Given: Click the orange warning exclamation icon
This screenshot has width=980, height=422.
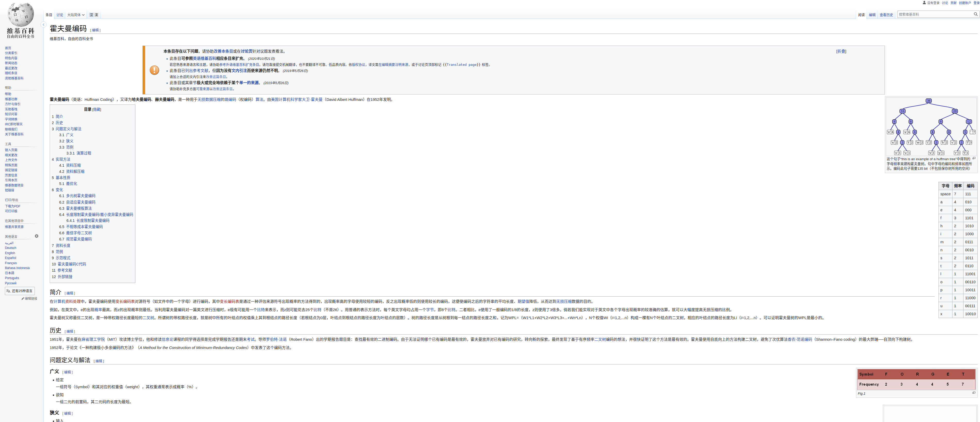Looking at the screenshot, I should point(154,70).
